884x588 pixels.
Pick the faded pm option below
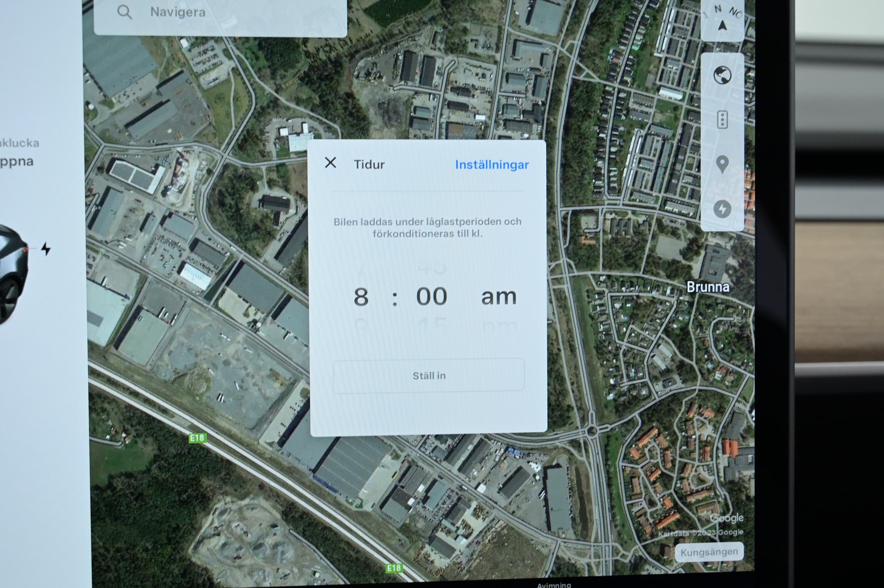tap(499, 326)
